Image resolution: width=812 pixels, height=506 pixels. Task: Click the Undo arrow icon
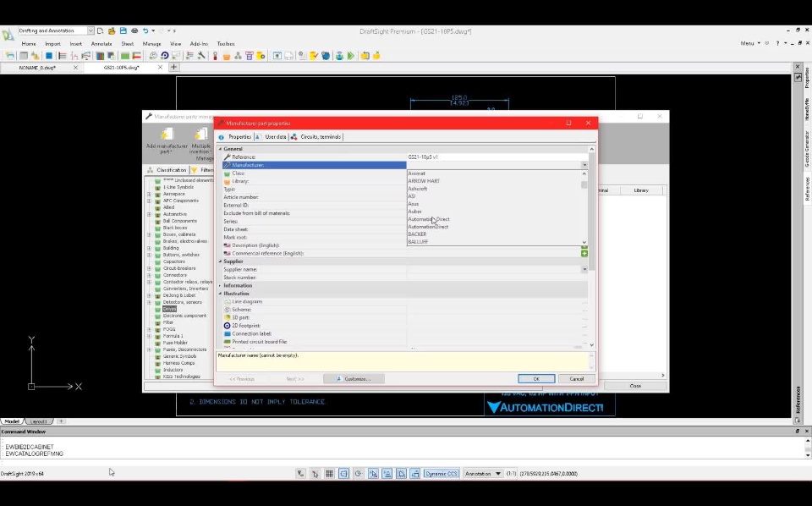145,31
